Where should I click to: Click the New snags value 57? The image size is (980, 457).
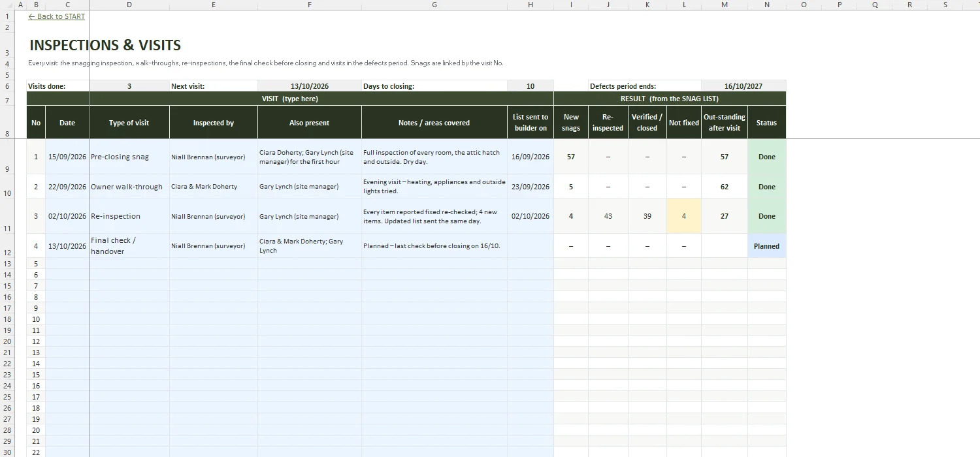(571, 157)
